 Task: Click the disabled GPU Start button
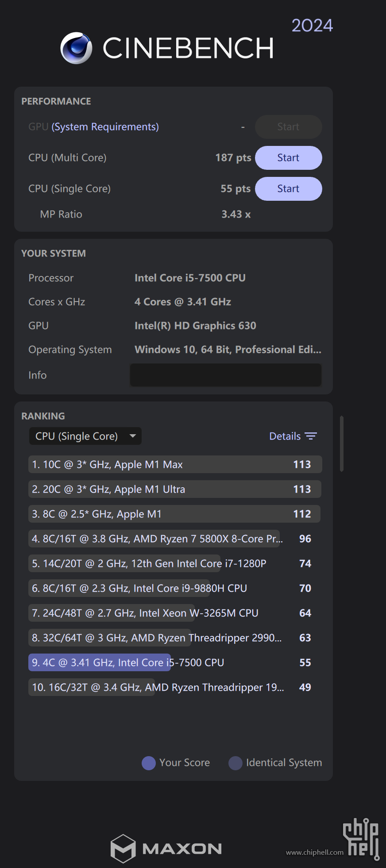288,127
